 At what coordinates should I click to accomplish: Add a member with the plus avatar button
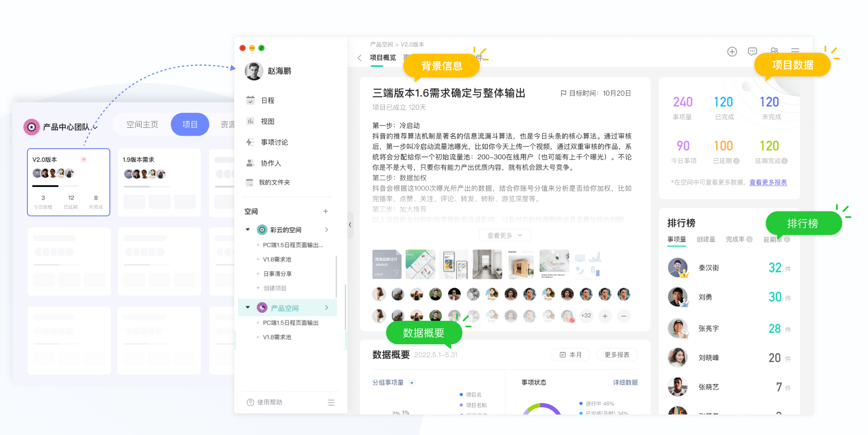pos(605,316)
